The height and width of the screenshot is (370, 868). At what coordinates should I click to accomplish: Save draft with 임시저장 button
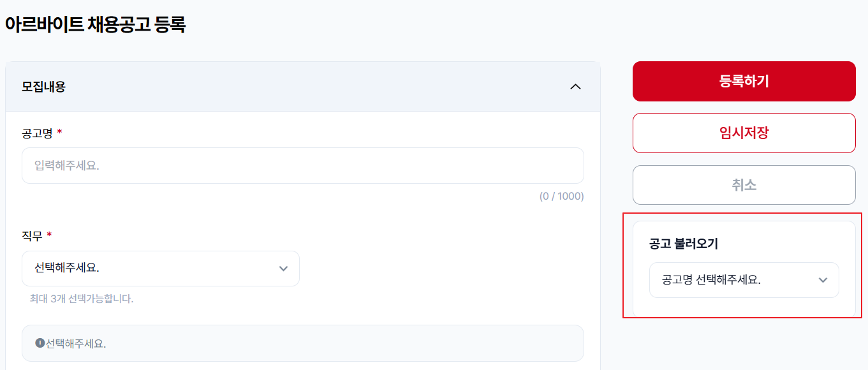pyautogui.click(x=744, y=133)
